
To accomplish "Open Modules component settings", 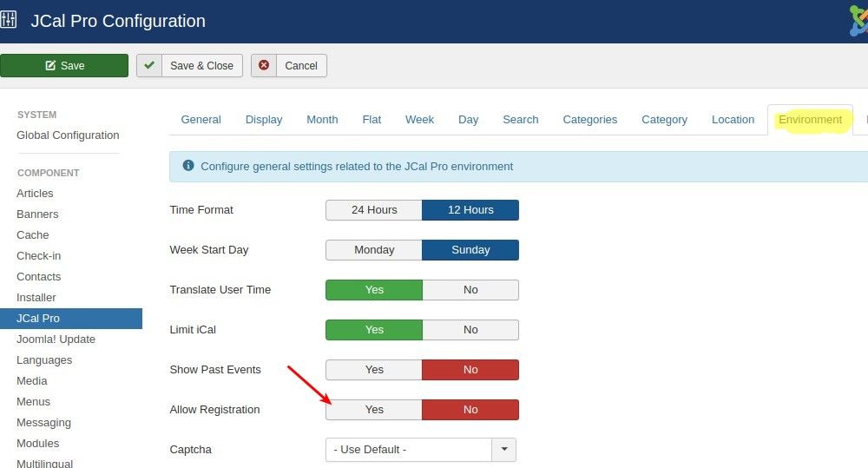I will pyautogui.click(x=37, y=443).
